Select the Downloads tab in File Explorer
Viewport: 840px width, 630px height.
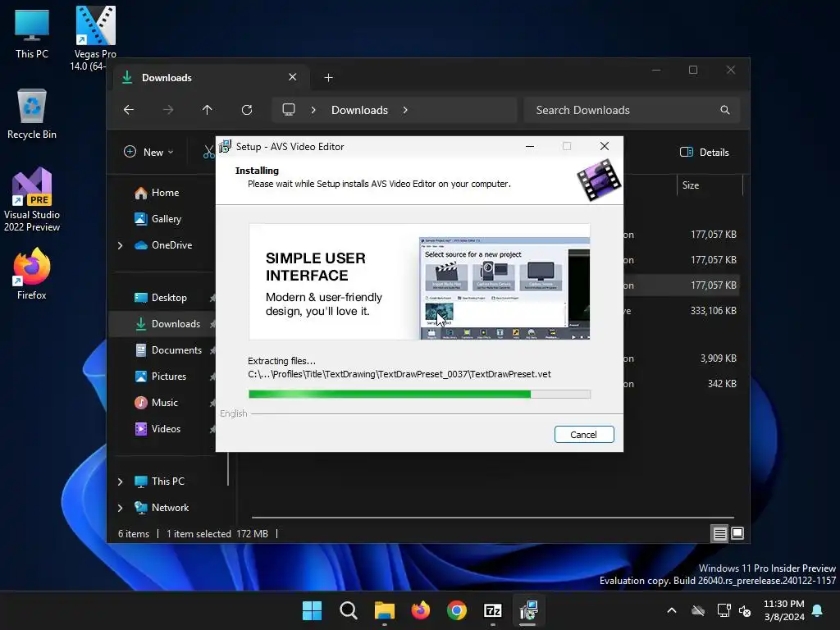tap(209, 78)
